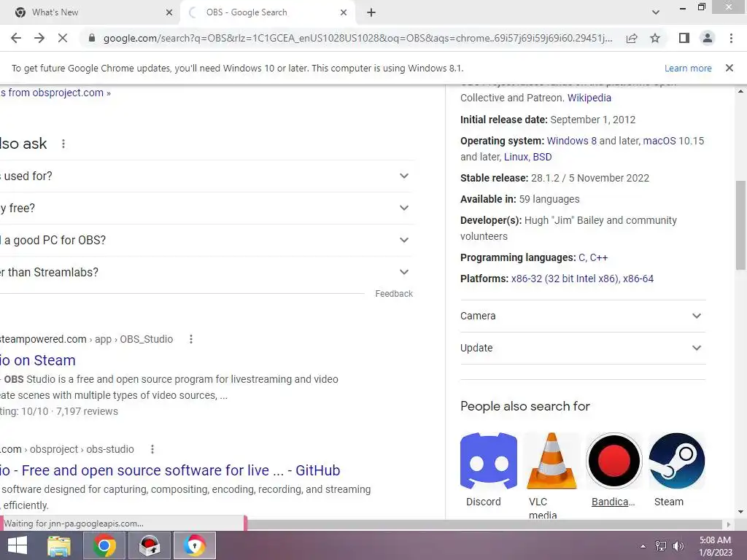Viewport: 747px width, 560px height.
Task: Close the What's New tab
Action: [169, 12]
